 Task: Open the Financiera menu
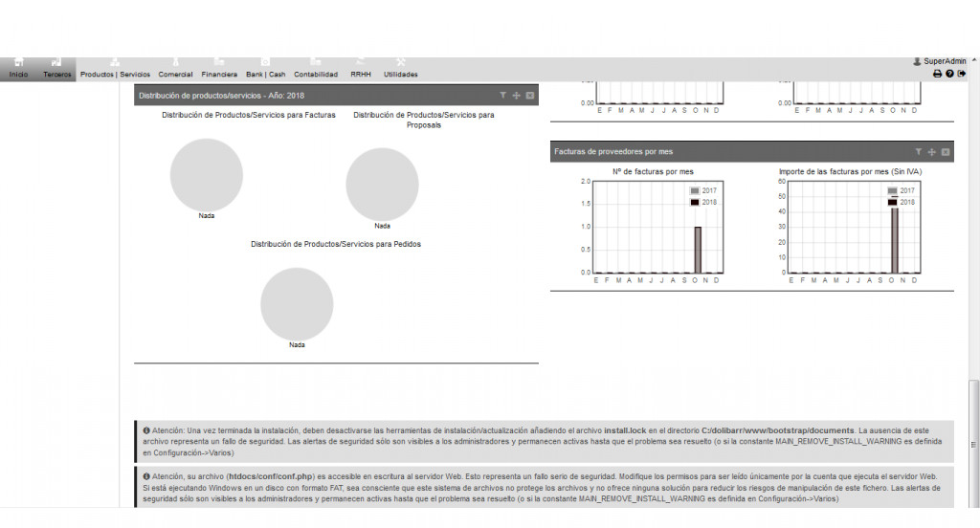pyautogui.click(x=219, y=69)
